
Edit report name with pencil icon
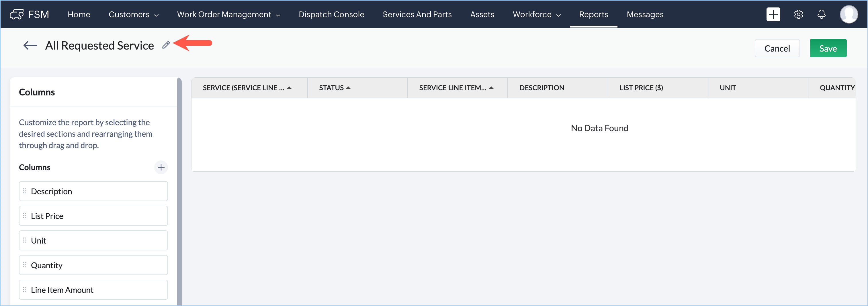pyautogui.click(x=166, y=45)
